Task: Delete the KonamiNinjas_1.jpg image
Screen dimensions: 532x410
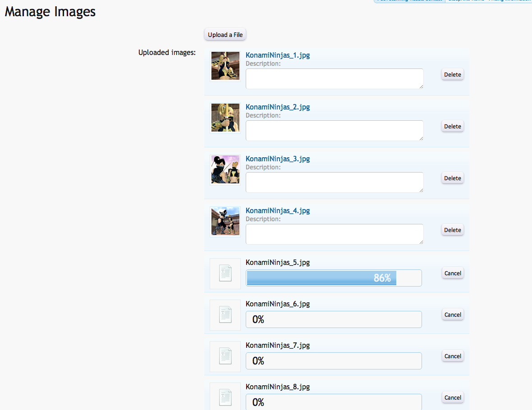Action: click(452, 75)
